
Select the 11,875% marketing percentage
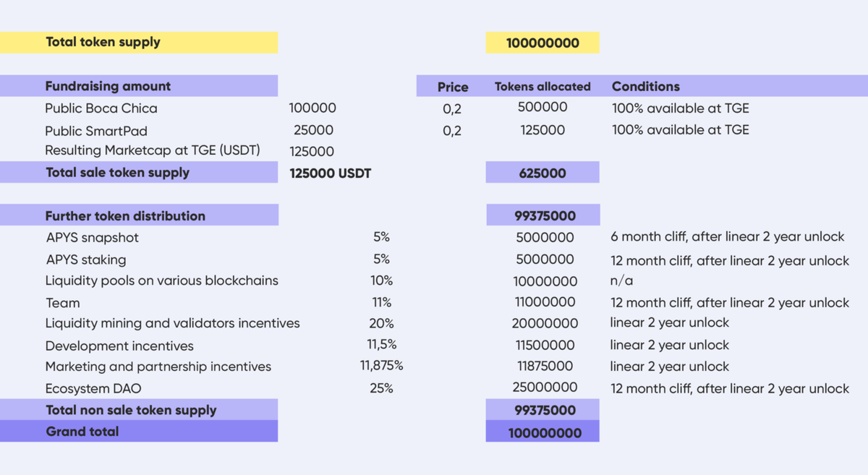[x=381, y=366]
